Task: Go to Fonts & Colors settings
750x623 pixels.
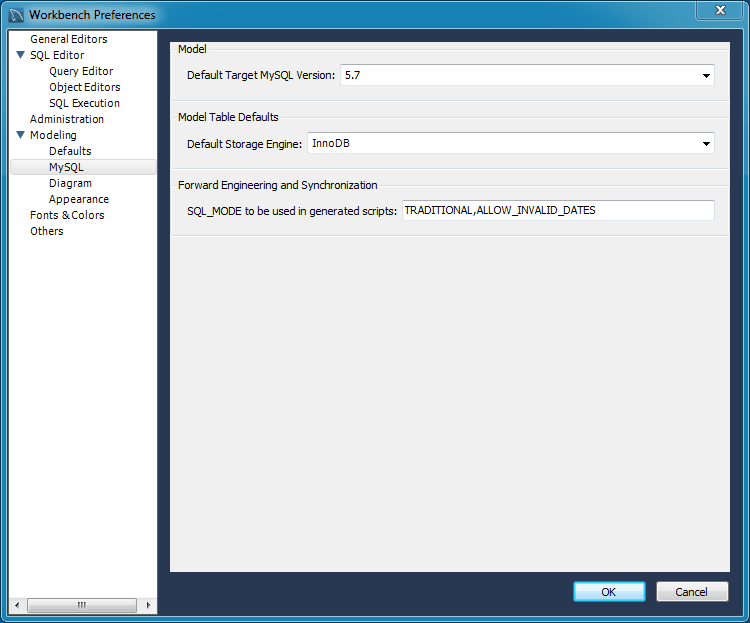Action: [67, 215]
